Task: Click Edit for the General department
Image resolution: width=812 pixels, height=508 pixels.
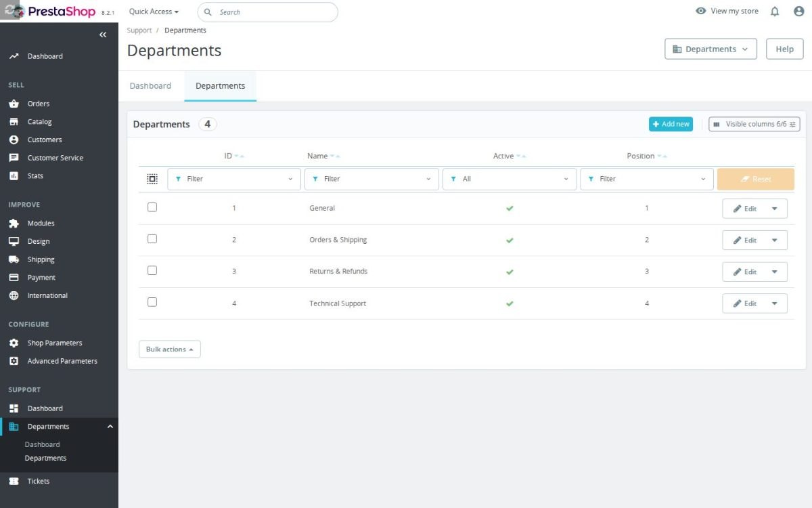Action: tap(744, 209)
